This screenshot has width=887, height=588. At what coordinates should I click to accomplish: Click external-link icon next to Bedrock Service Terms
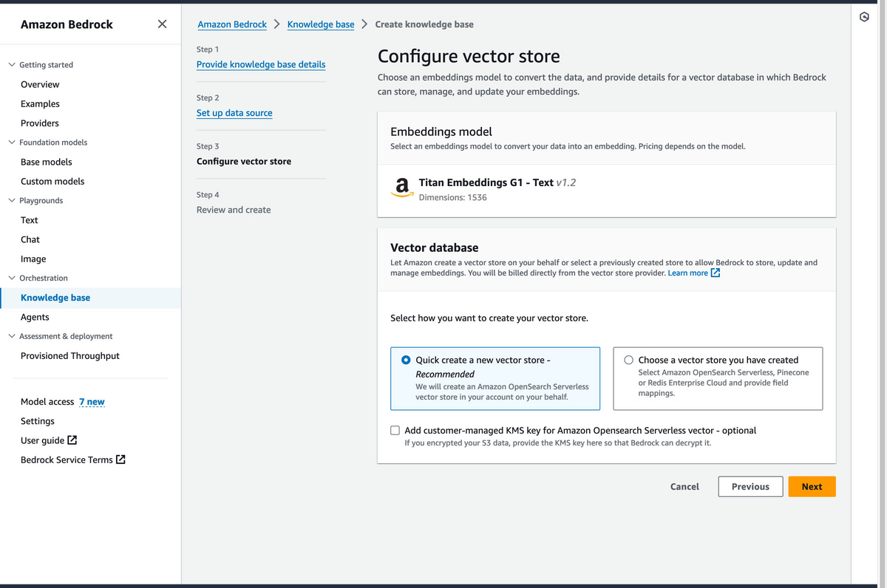(120, 459)
